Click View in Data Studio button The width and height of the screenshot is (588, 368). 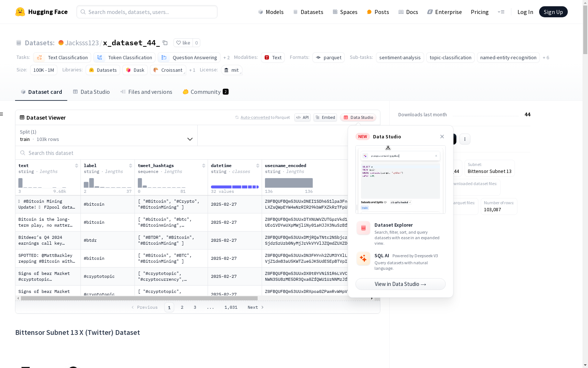coord(401,284)
